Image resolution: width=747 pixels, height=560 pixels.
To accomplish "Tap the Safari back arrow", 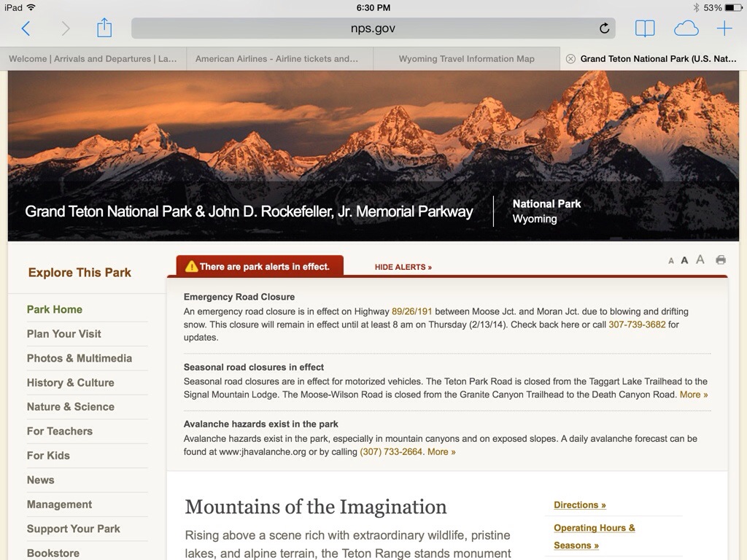I will (26, 28).
